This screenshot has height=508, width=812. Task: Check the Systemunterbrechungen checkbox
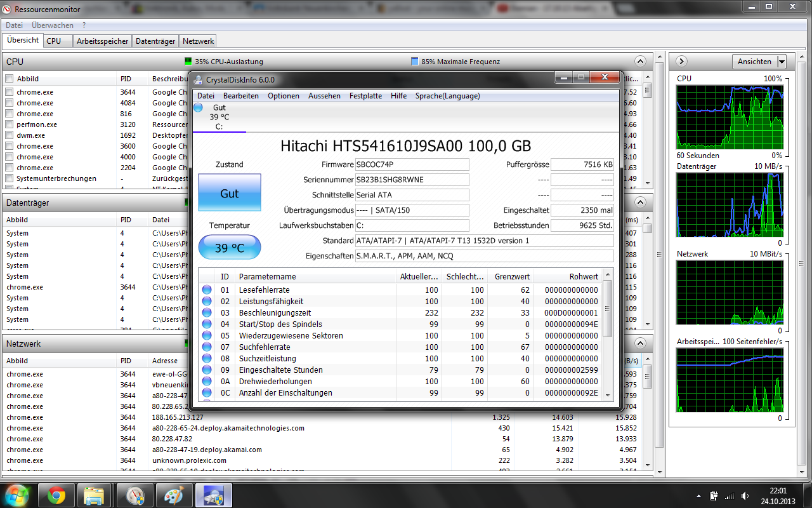[9, 178]
